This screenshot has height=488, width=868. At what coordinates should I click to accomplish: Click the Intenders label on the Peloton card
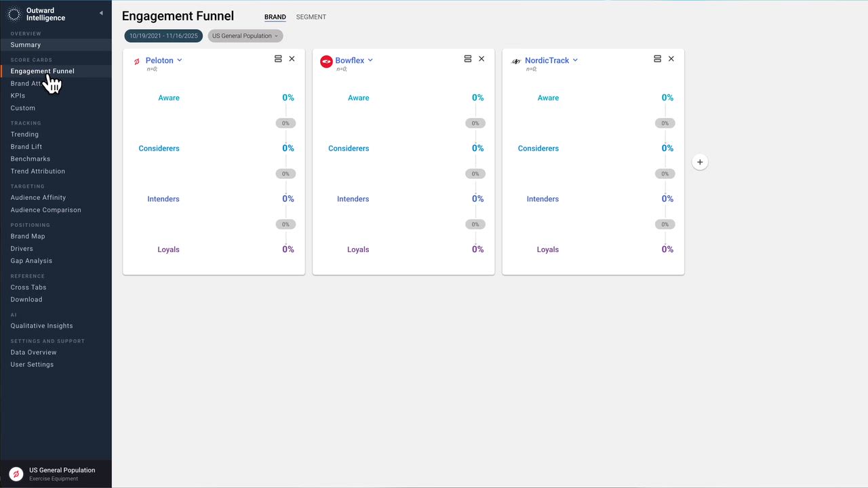[x=163, y=199]
